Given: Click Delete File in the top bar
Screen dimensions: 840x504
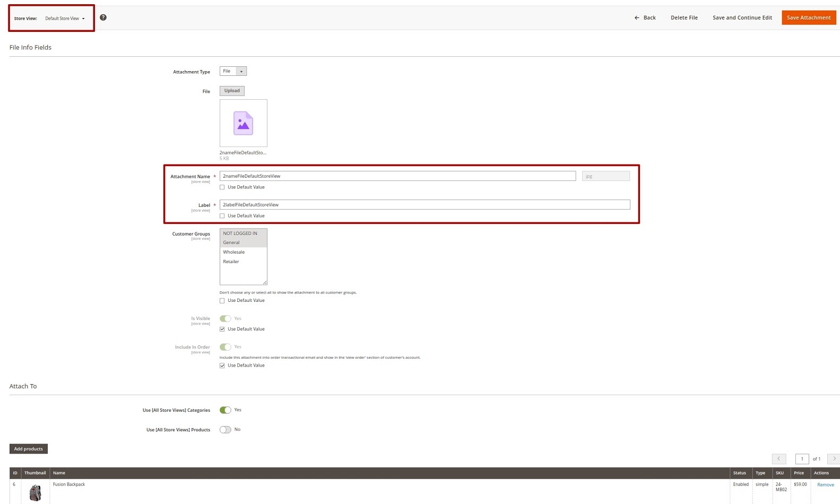Looking at the screenshot, I should coord(684,18).
